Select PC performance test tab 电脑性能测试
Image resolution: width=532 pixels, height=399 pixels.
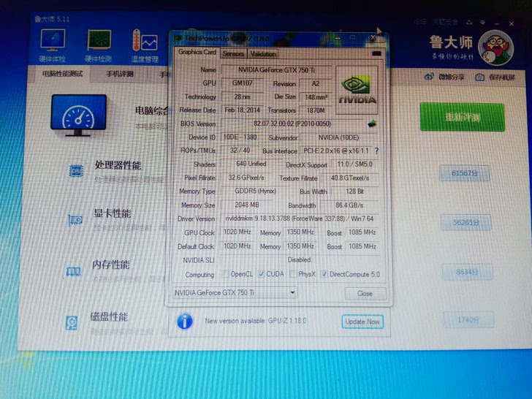pos(62,74)
